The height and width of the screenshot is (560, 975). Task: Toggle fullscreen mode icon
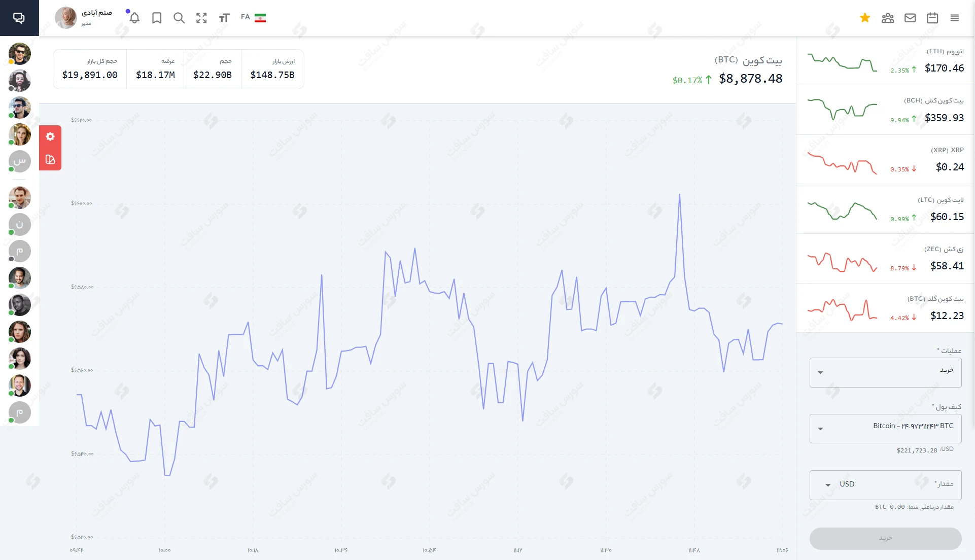(x=201, y=18)
